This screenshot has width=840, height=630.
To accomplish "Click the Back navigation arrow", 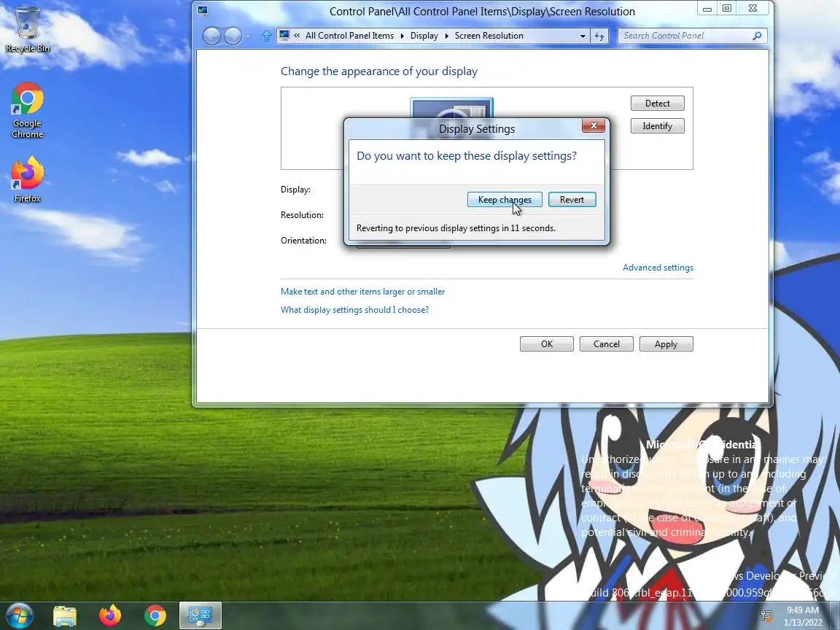I will coord(211,36).
